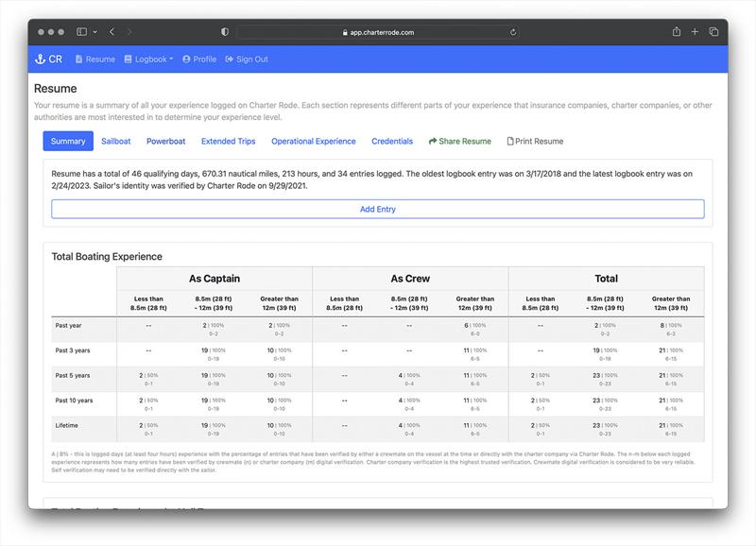Show the tab overview icon
Viewport: 756px width, 546px height.
pos(713,32)
